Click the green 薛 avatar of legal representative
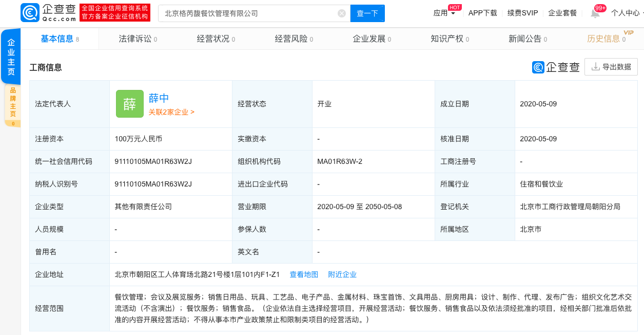Image resolution: width=644 pixels, height=335 pixels. pos(129,103)
